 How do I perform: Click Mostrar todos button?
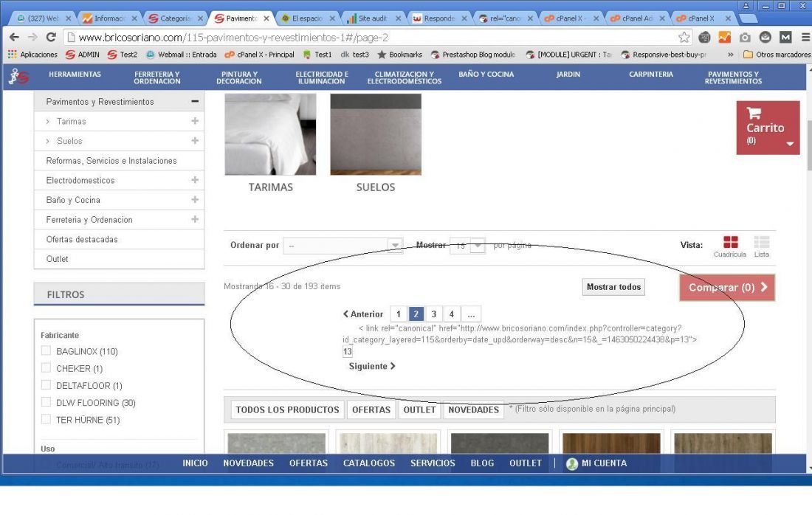(x=613, y=287)
